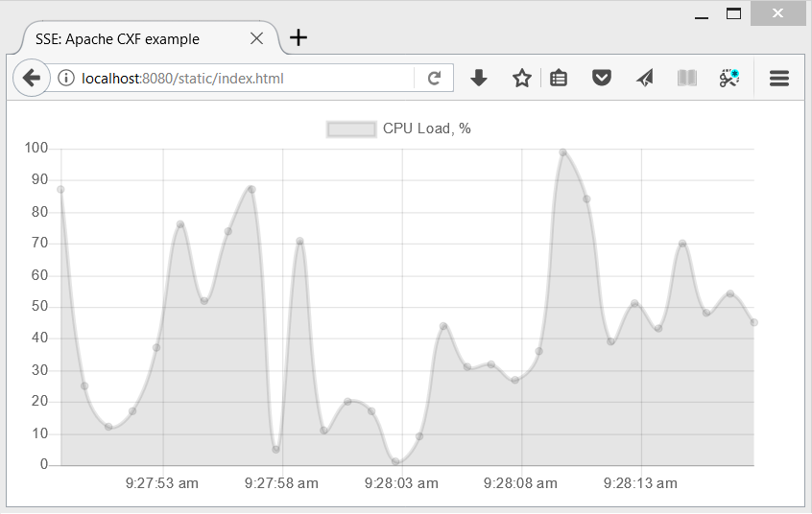Click the scissors screenshot tool icon
Viewport: 812px width, 514px height.
(x=729, y=79)
